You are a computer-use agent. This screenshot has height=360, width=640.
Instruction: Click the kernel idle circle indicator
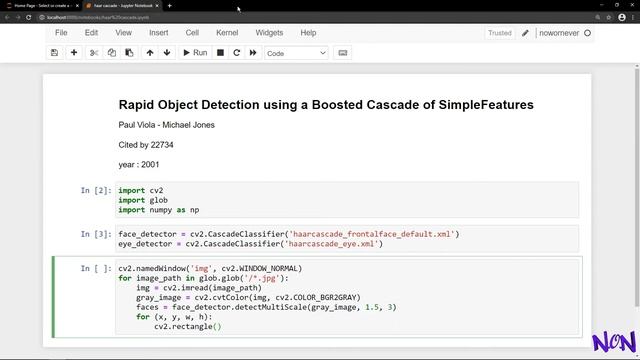click(x=587, y=33)
